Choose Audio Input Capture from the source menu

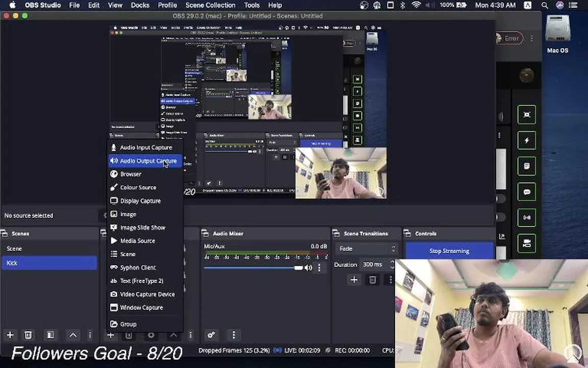(x=145, y=148)
